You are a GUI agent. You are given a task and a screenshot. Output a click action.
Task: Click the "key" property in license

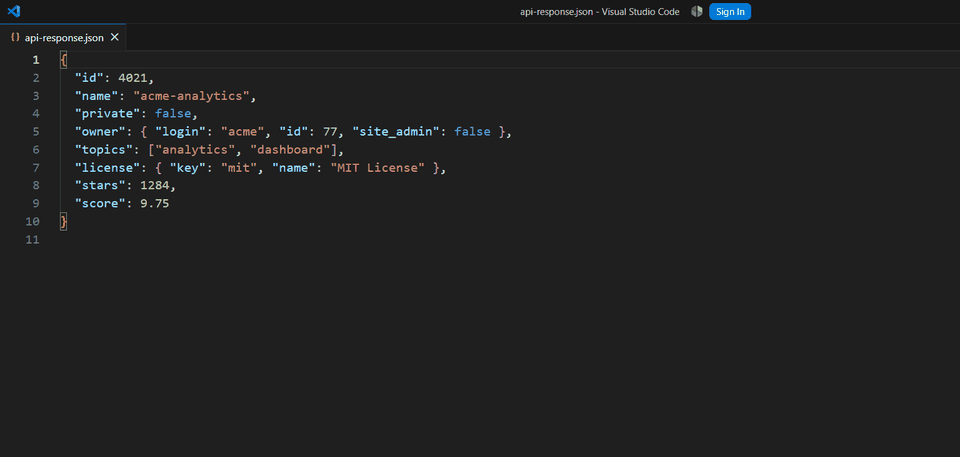coord(187,167)
